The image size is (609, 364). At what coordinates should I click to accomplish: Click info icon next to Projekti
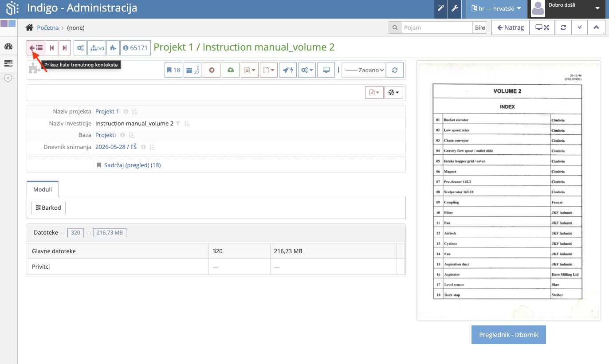tap(122, 135)
